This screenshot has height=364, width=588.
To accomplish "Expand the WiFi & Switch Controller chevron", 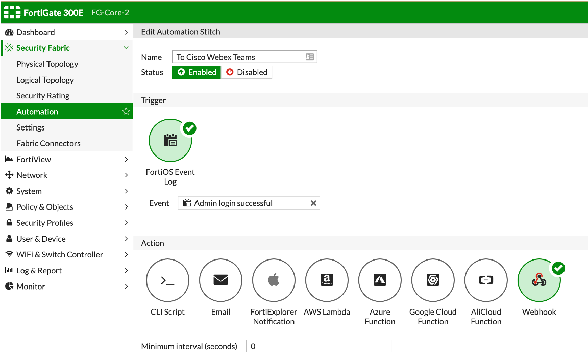I will [126, 255].
